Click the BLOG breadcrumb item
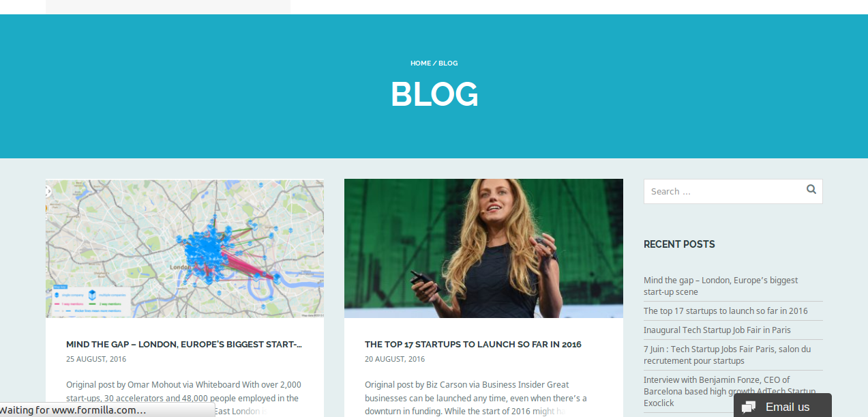868x417 pixels. click(448, 63)
